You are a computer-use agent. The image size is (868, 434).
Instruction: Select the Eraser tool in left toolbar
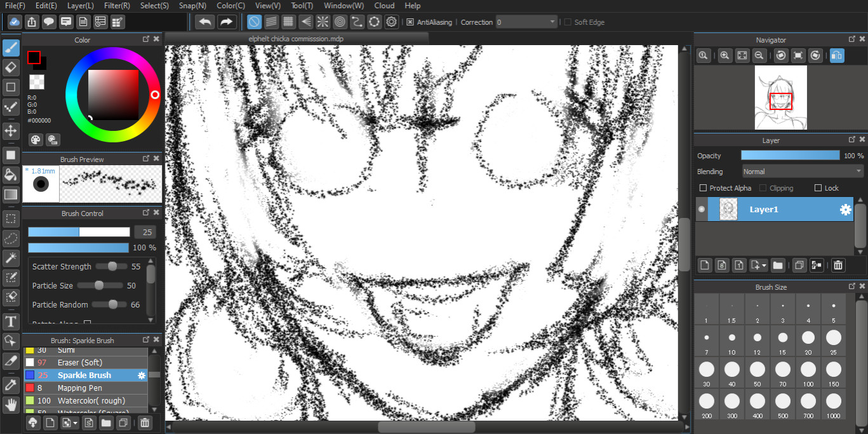pyautogui.click(x=11, y=67)
